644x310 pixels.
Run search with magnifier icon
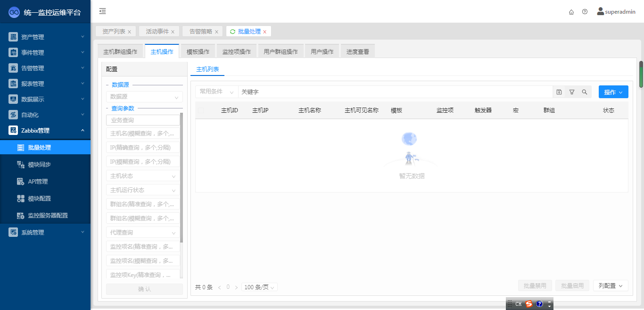[585, 92]
